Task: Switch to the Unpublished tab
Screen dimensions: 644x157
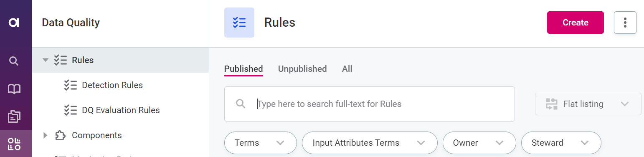Action: click(x=302, y=69)
